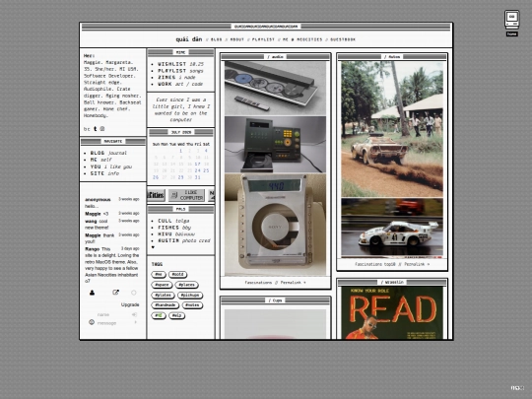Open CULL tolga in Pals list

pos(173,221)
